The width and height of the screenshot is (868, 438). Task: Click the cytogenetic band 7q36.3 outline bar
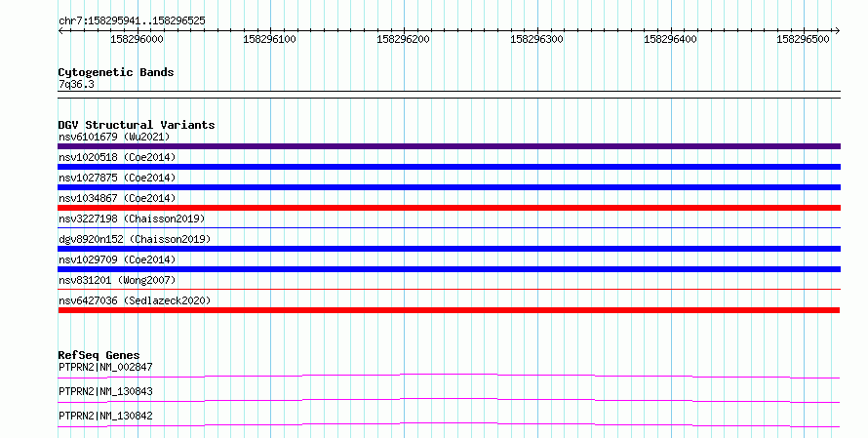pyautogui.click(x=449, y=95)
